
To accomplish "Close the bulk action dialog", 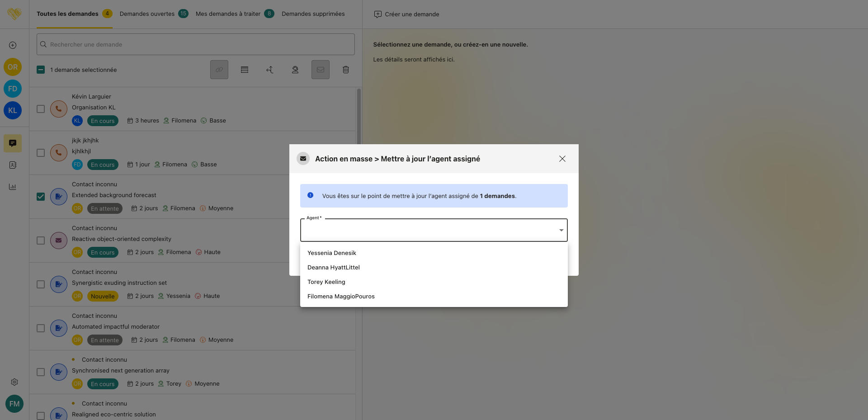I will pyautogui.click(x=562, y=159).
